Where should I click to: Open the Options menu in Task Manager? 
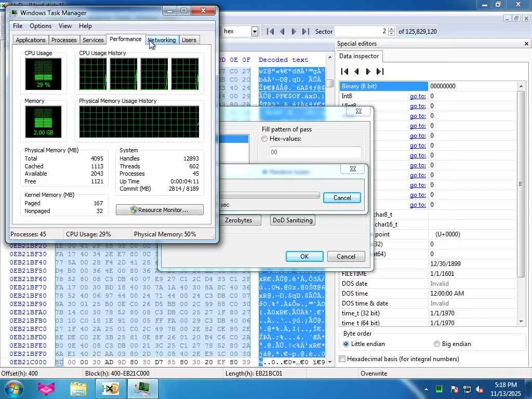pos(41,26)
